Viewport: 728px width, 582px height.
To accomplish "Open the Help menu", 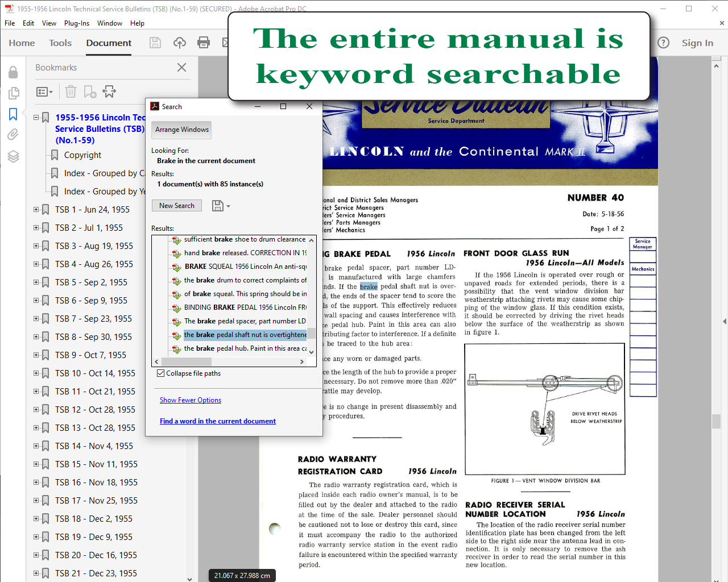I will [x=137, y=23].
